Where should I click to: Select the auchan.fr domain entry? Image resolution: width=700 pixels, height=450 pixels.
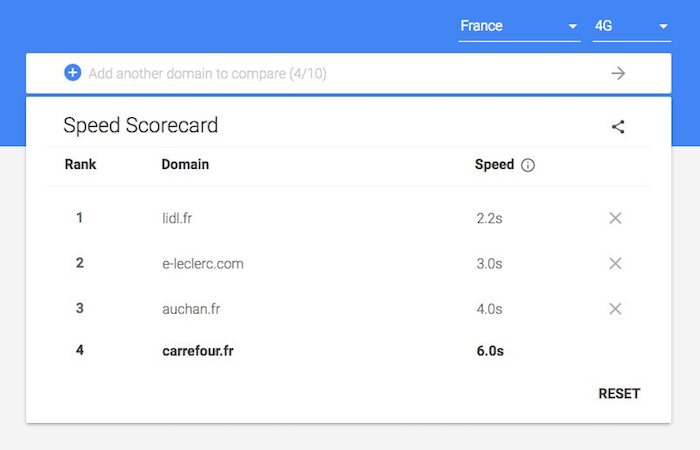pos(191,309)
